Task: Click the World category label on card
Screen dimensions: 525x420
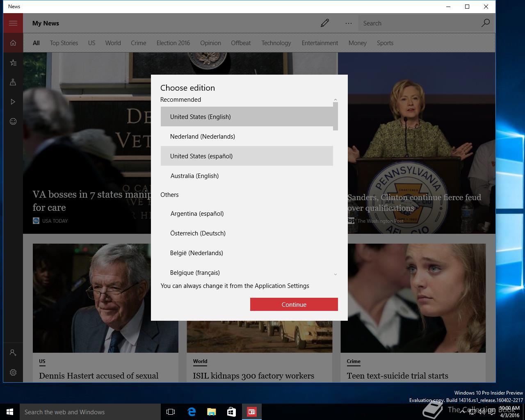Action: point(200,361)
